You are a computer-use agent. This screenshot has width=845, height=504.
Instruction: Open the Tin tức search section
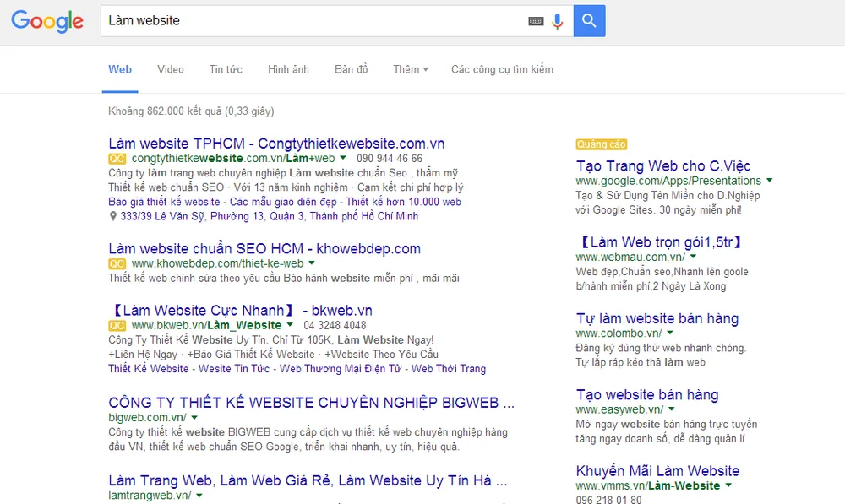tap(226, 69)
